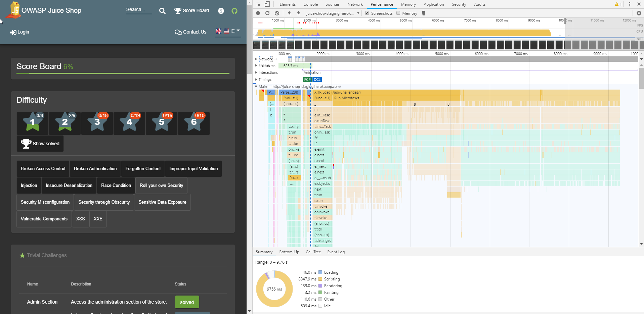Open the GitHub icon in Juice Shop header
The width and height of the screenshot is (644, 314).
(x=234, y=11)
